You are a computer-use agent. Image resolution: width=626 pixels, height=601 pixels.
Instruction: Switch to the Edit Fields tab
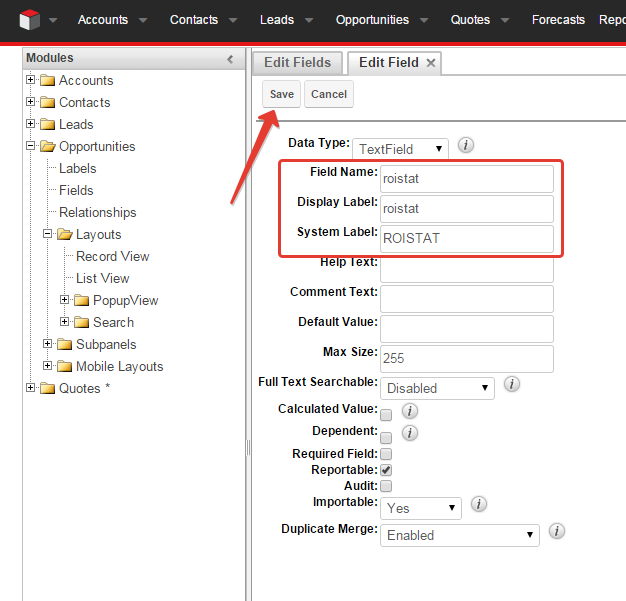[x=297, y=63]
